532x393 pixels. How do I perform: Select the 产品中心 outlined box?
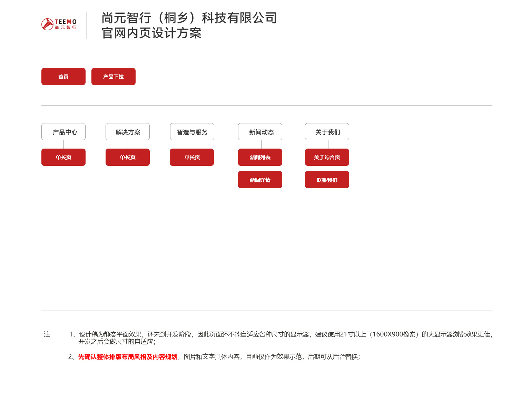pyautogui.click(x=63, y=132)
